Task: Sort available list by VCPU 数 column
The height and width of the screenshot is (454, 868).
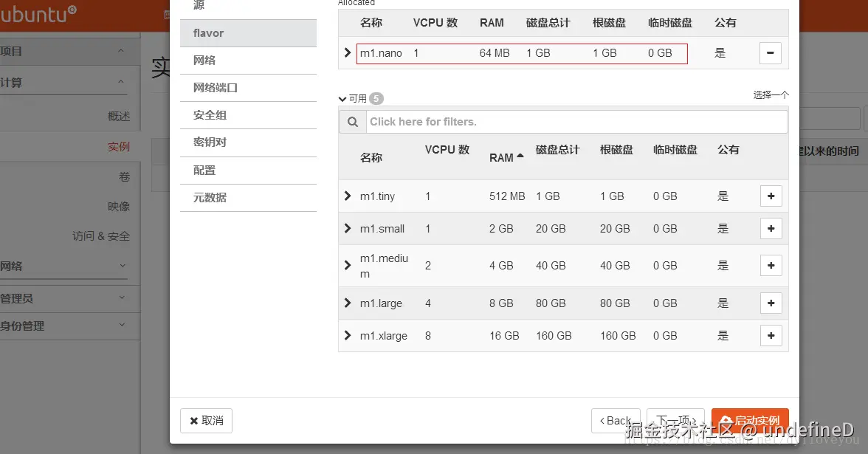Action: 447,150
